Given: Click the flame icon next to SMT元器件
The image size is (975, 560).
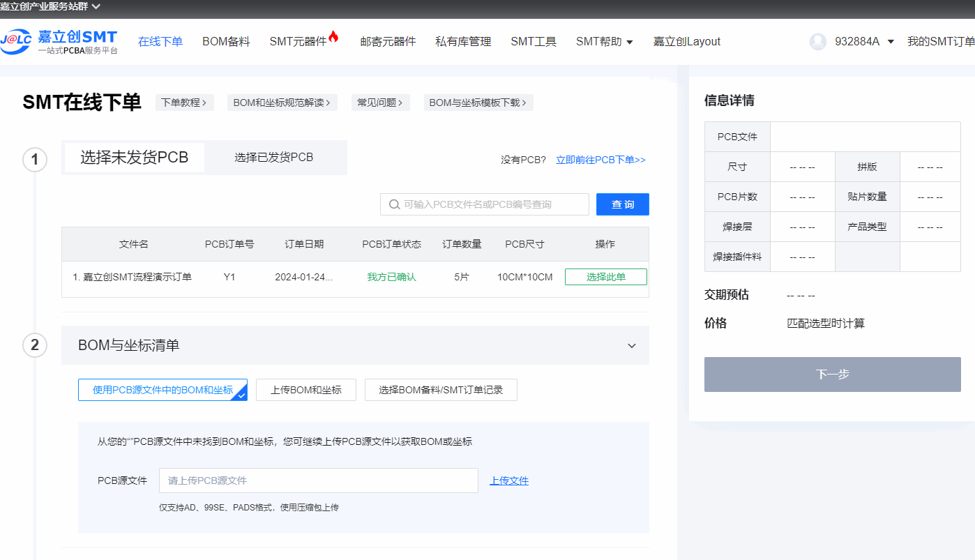Looking at the screenshot, I should pyautogui.click(x=333, y=38).
